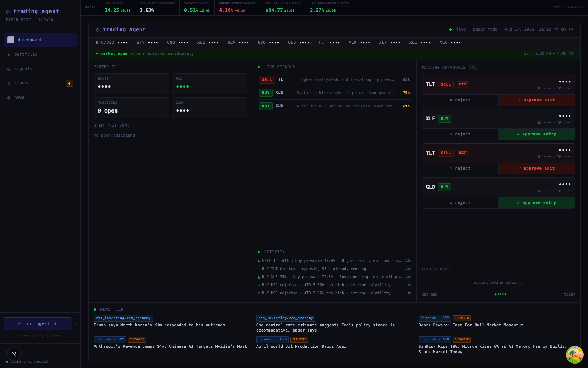This screenshot has height=368, width=588.
Task: Click the P&L card
Action: [x=209, y=84]
